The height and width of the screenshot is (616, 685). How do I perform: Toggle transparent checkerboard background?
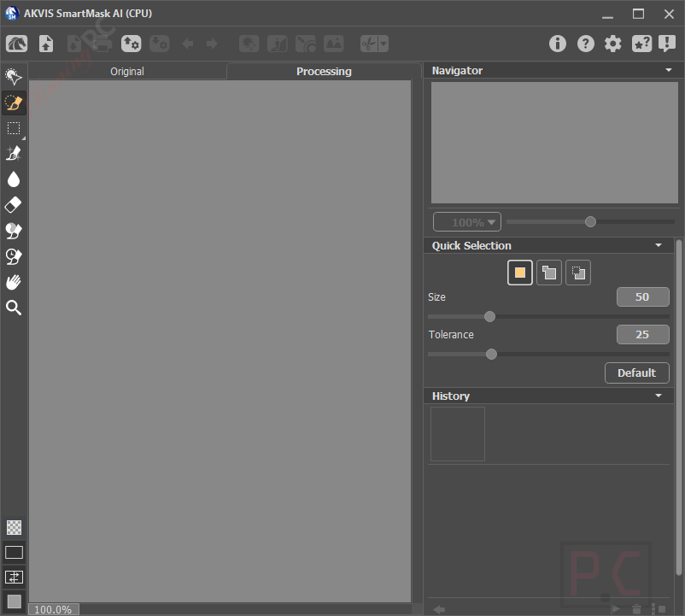[14, 528]
